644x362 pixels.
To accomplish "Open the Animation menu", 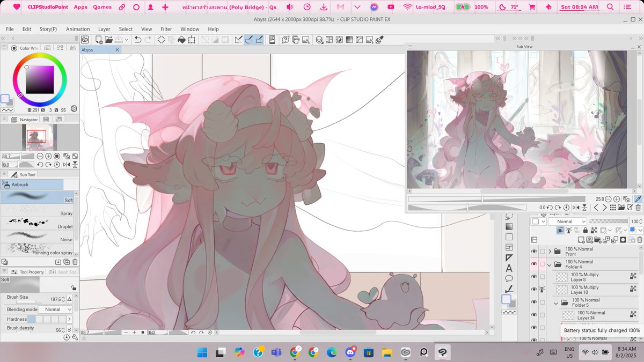I will pyautogui.click(x=78, y=29).
